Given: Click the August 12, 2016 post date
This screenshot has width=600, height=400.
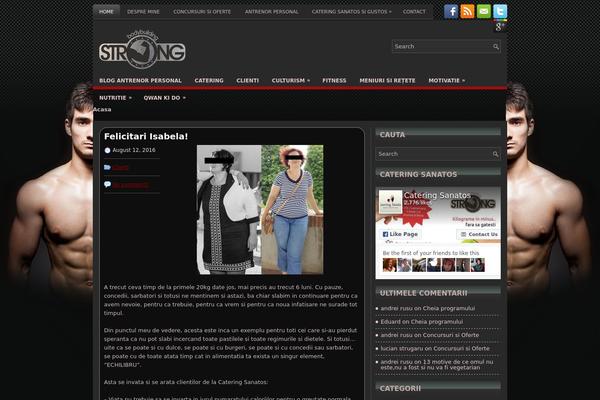Looking at the screenshot, I should [x=134, y=150].
